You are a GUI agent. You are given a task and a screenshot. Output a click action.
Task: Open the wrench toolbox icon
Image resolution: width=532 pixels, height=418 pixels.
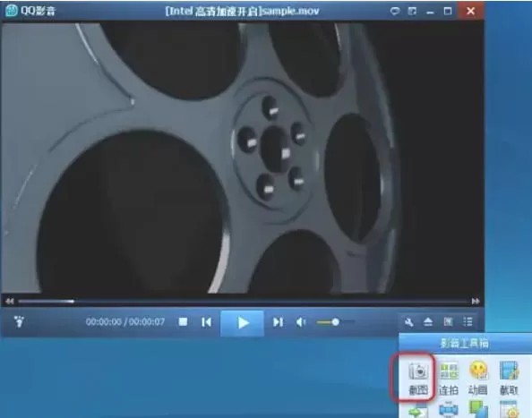(408, 322)
